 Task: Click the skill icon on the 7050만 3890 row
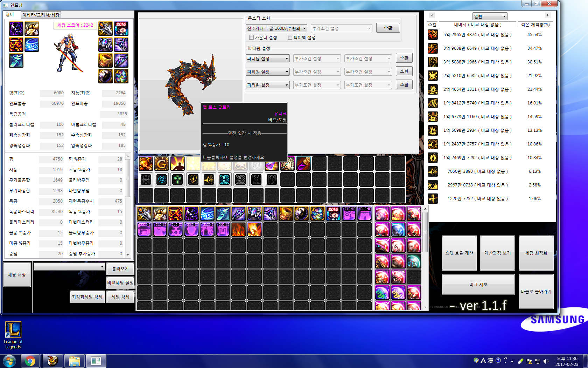pos(433,171)
